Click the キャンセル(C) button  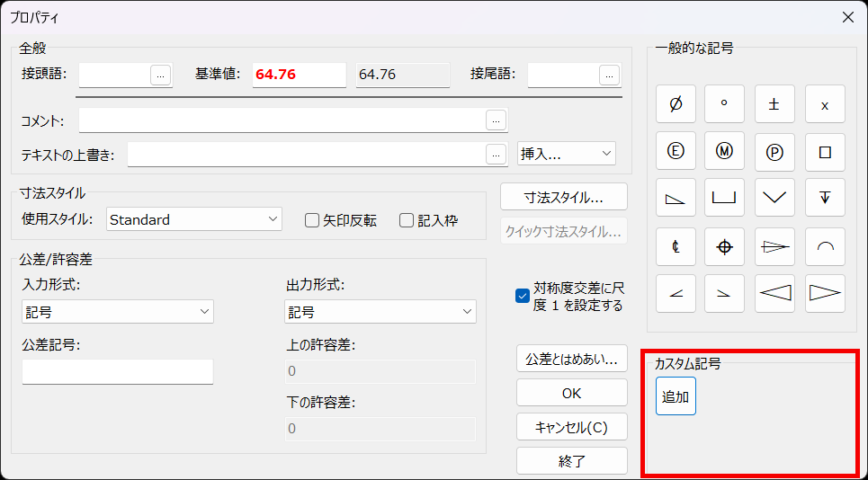pyautogui.click(x=572, y=427)
